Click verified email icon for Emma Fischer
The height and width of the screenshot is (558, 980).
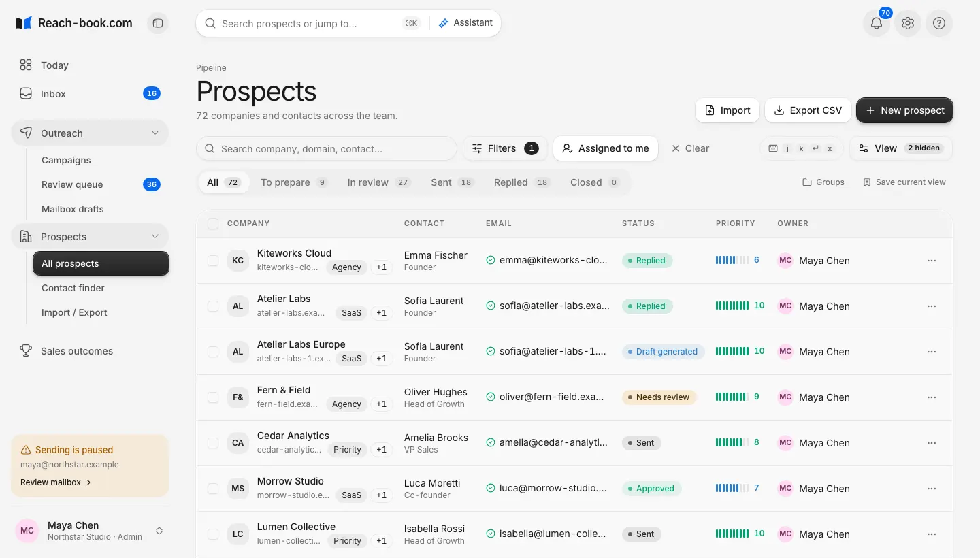pos(491,260)
